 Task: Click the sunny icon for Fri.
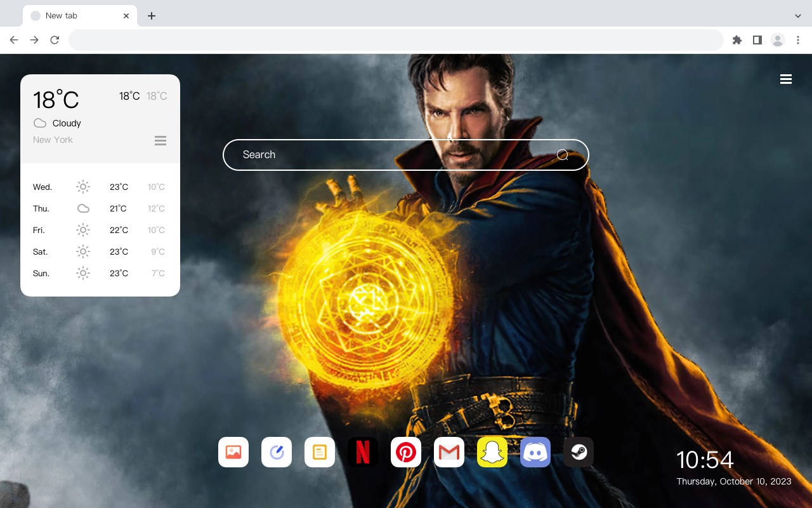pos(83,230)
